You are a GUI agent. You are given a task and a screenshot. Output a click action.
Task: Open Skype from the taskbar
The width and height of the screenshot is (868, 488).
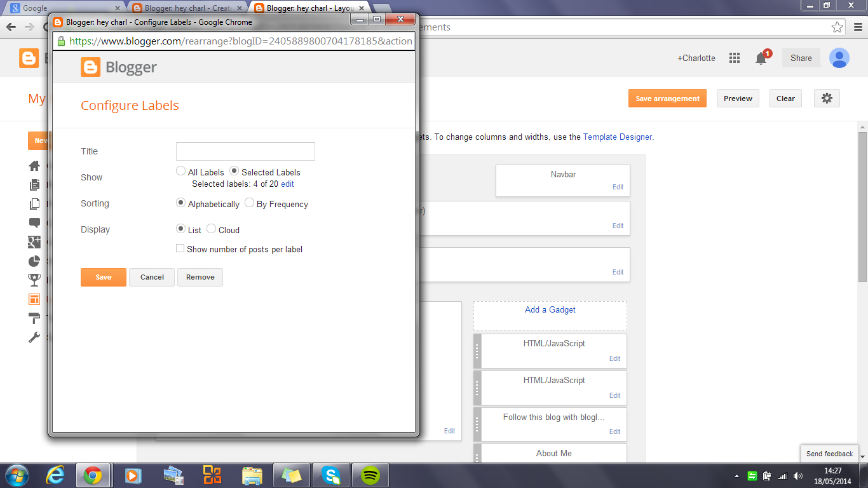tap(331, 475)
